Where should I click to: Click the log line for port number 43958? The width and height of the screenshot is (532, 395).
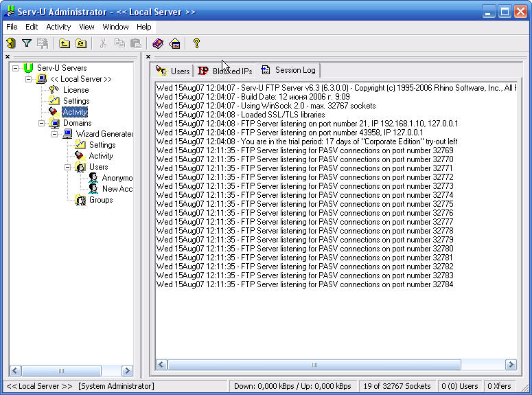point(290,133)
